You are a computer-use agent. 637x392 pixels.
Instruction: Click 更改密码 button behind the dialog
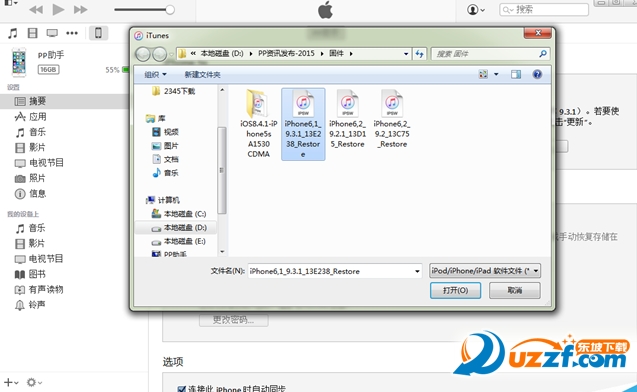pos(234,320)
